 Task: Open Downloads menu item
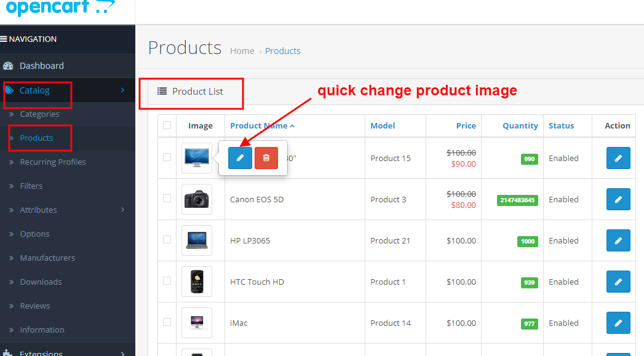tap(41, 282)
